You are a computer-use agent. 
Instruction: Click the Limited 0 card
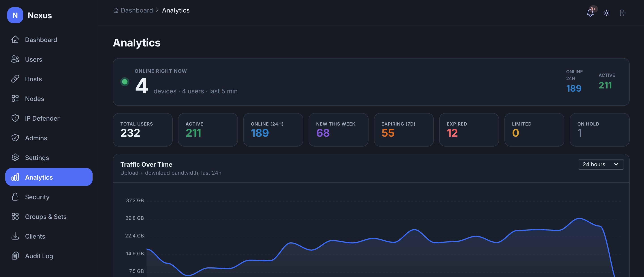point(534,130)
